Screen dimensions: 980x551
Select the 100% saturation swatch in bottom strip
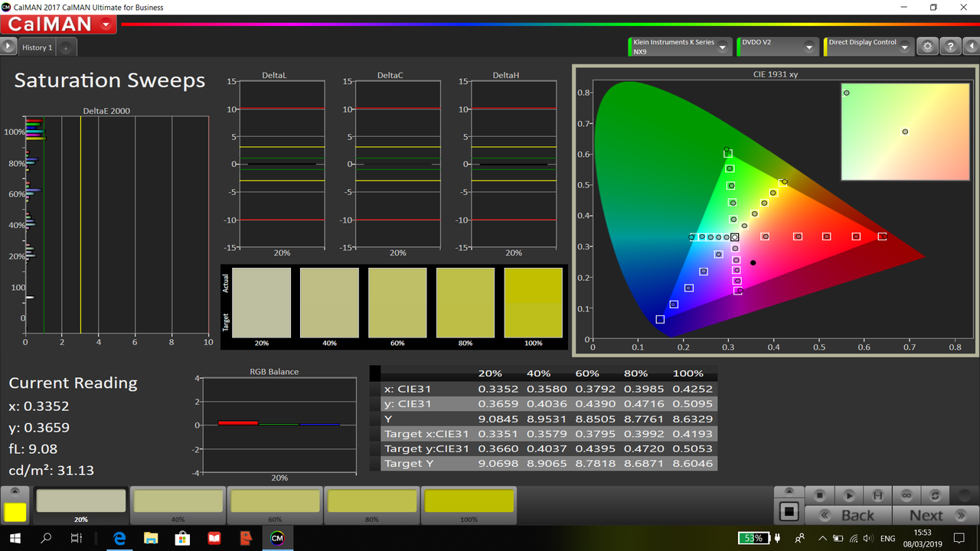pos(469,505)
